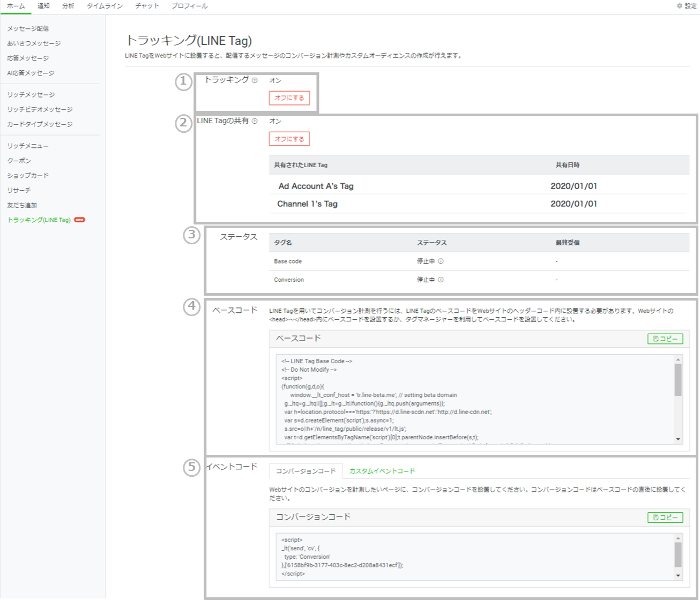
Task: Open 分析 in the top navigation
Action: pos(68,6)
